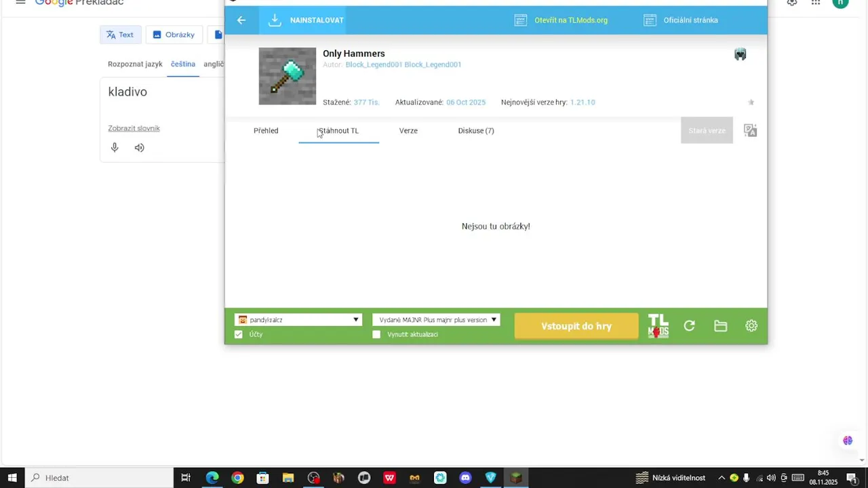Open File Explorer from taskbar
868x488 pixels.
click(288, 478)
